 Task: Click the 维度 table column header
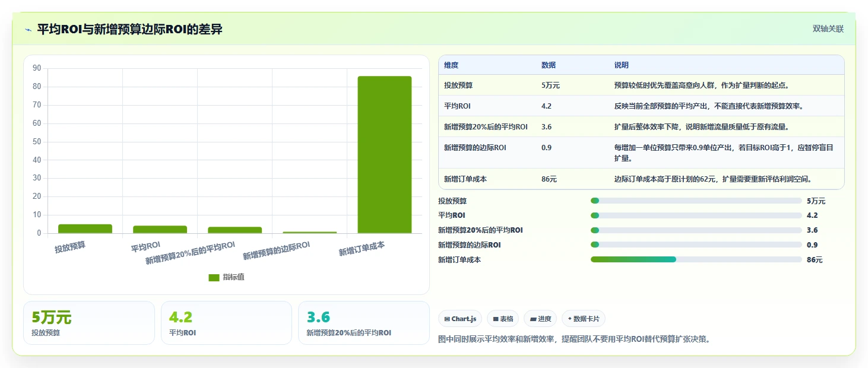(x=451, y=65)
